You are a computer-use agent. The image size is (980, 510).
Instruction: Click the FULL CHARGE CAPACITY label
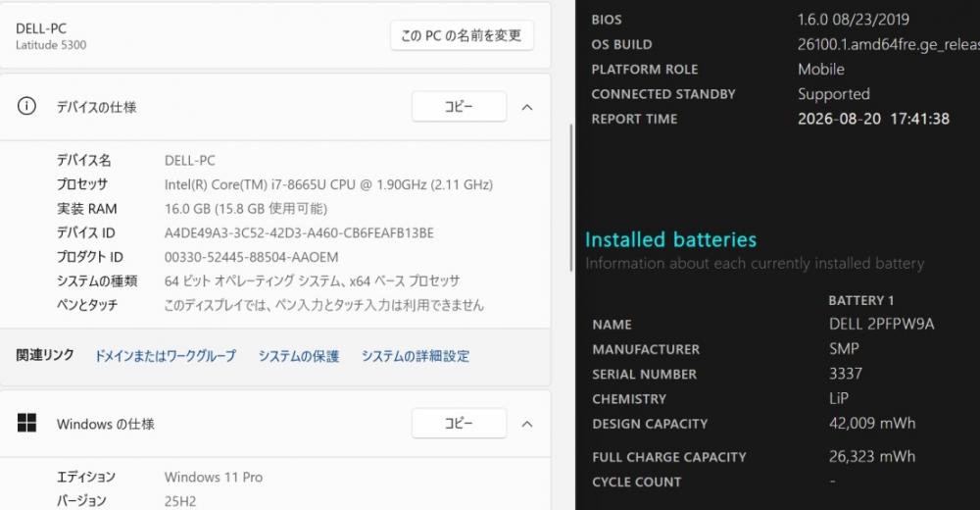[x=669, y=457]
